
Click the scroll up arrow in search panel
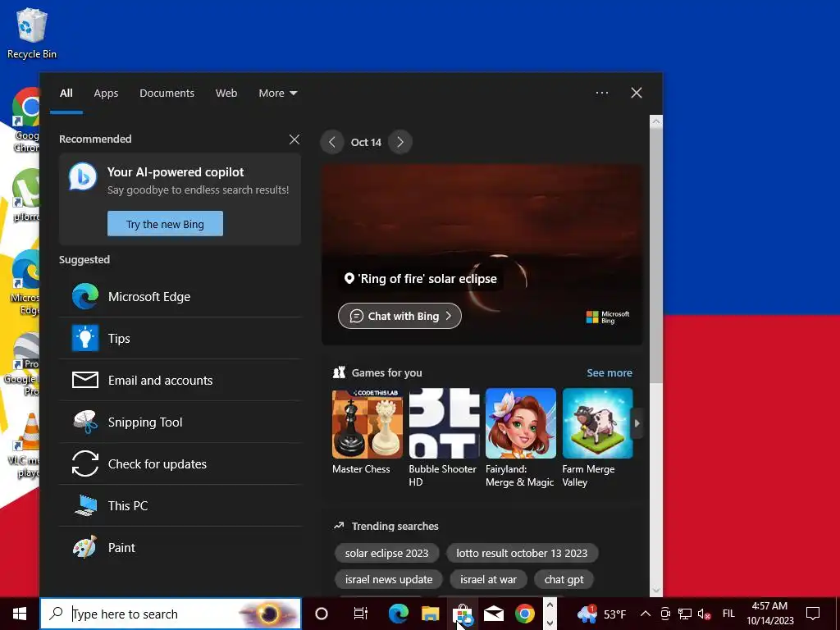click(655, 121)
